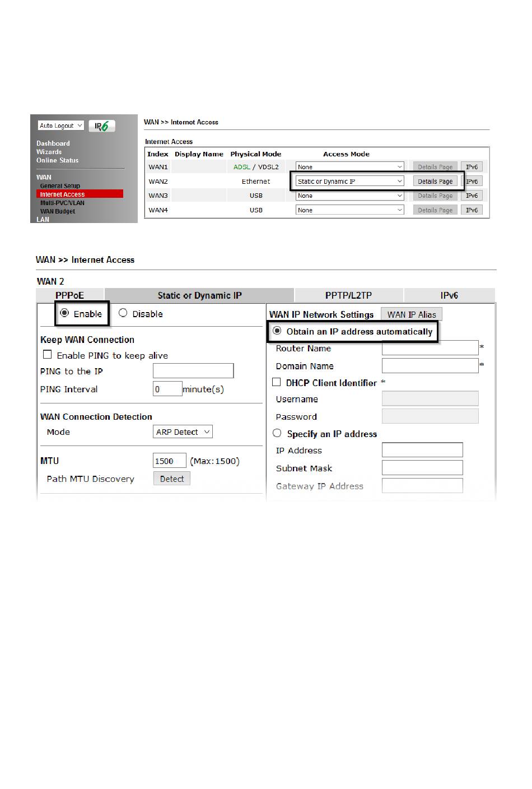Click the Domain Name field
Viewport: 532px width, 789px height.
click(430, 366)
